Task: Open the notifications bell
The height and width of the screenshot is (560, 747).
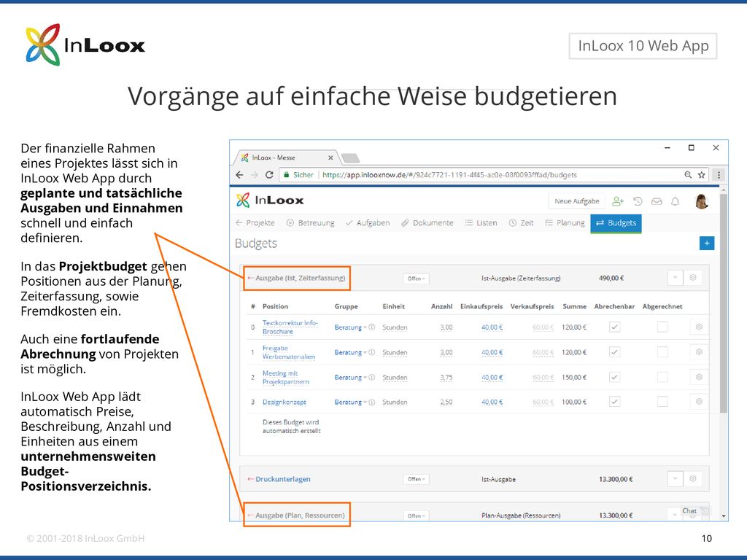Action: tap(675, 201)
